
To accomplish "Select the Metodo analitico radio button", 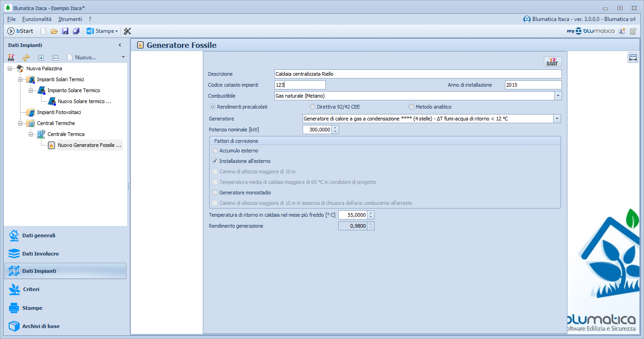I will 412,107.
